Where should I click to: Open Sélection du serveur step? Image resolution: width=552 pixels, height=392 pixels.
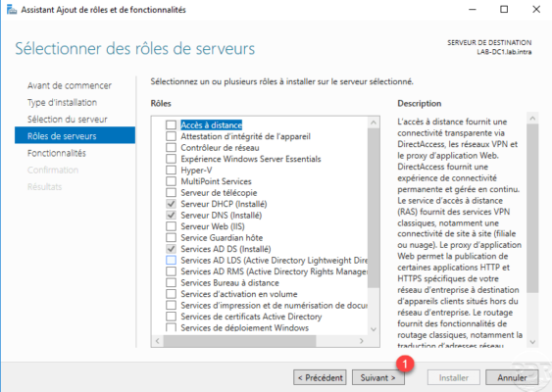(x=68, y=120)
